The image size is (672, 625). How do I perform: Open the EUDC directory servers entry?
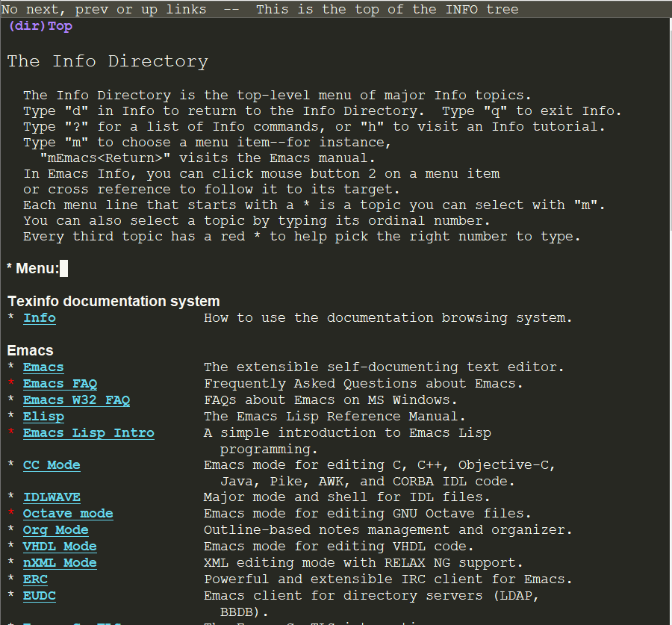tap(39, 595)
